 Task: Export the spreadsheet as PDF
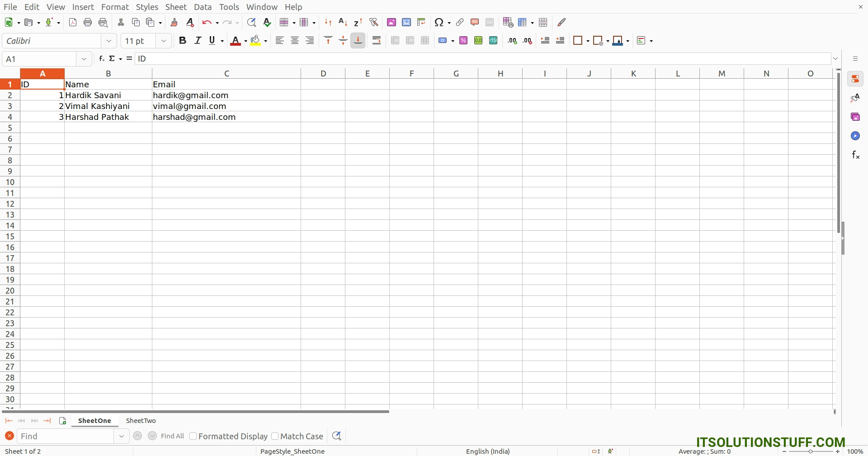tap(73, 22)
